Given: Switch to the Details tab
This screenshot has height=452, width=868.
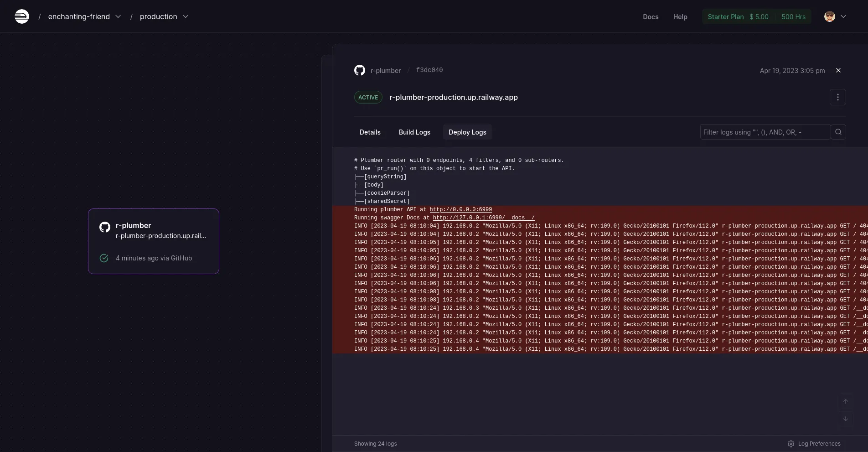Looking at the screenshot, I should [370, 132].
